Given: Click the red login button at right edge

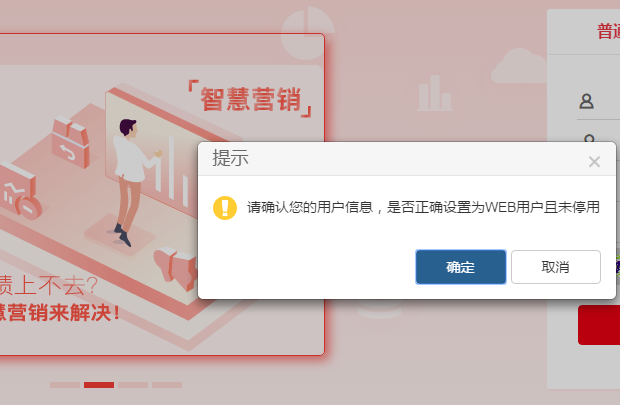Looking at the screenshot, I should (x=599, y=325).
